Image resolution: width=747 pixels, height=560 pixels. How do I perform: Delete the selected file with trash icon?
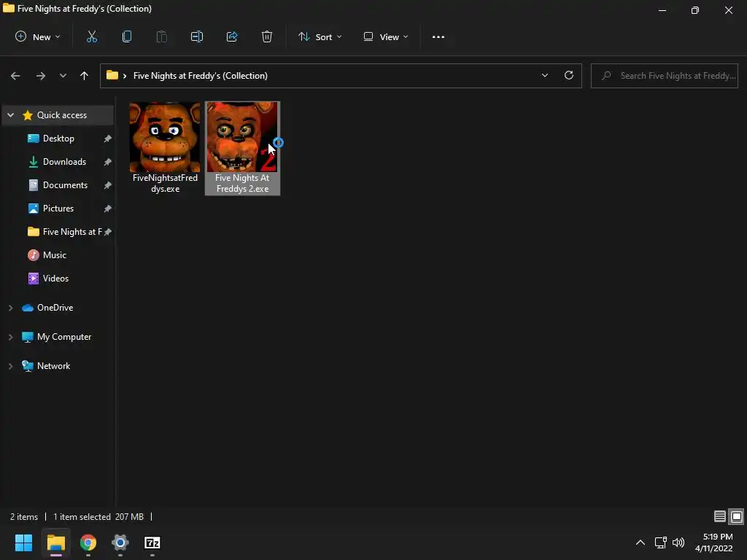click(267, 36)
